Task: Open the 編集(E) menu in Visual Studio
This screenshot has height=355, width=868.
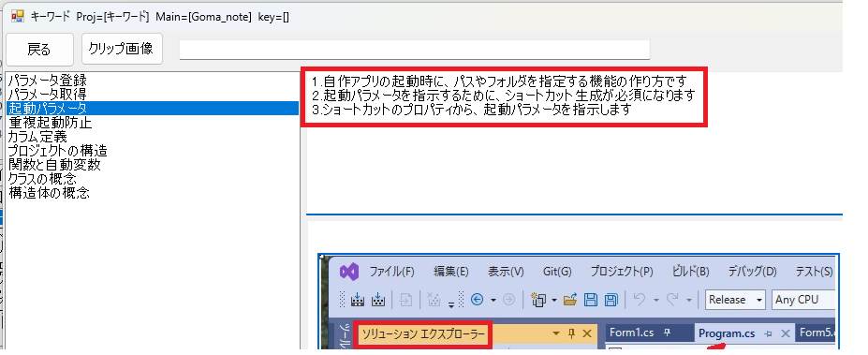Action: (451, 272)
